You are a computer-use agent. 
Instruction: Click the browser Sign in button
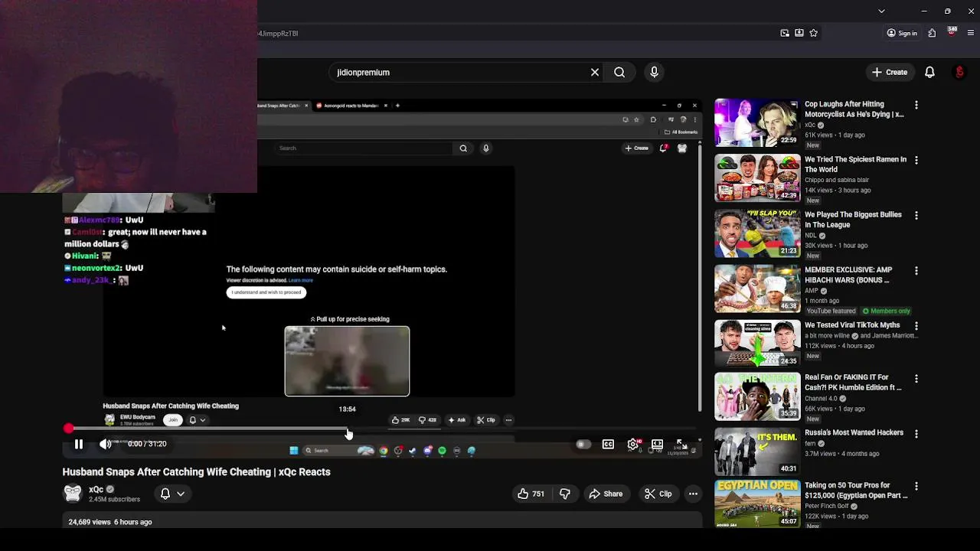[x=902, y=33]
